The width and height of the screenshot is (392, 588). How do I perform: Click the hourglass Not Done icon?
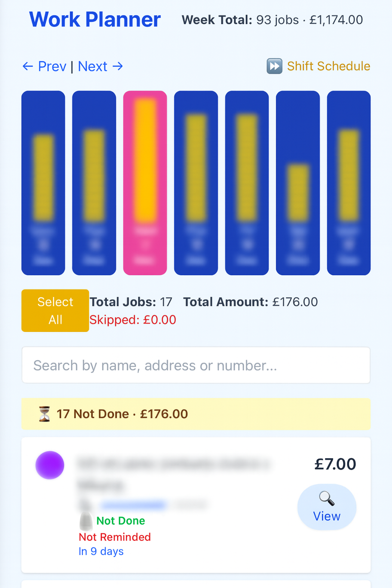point(44,414)
